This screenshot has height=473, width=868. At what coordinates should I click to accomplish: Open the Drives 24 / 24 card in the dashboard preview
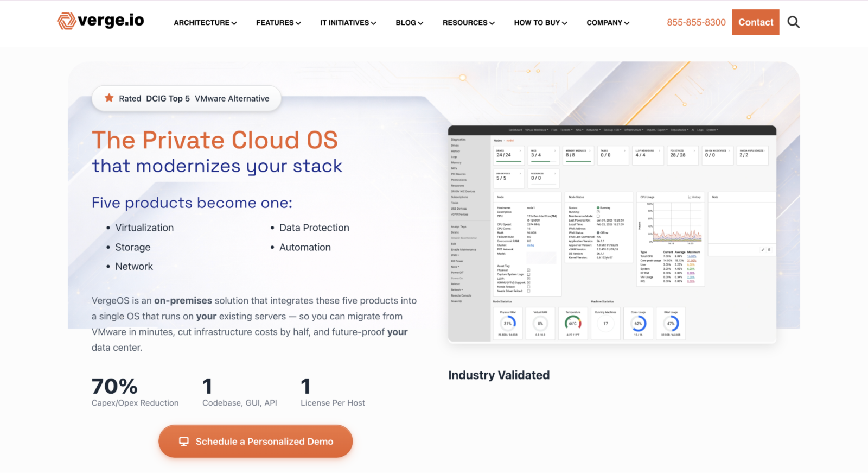click(x=509, y=155)
